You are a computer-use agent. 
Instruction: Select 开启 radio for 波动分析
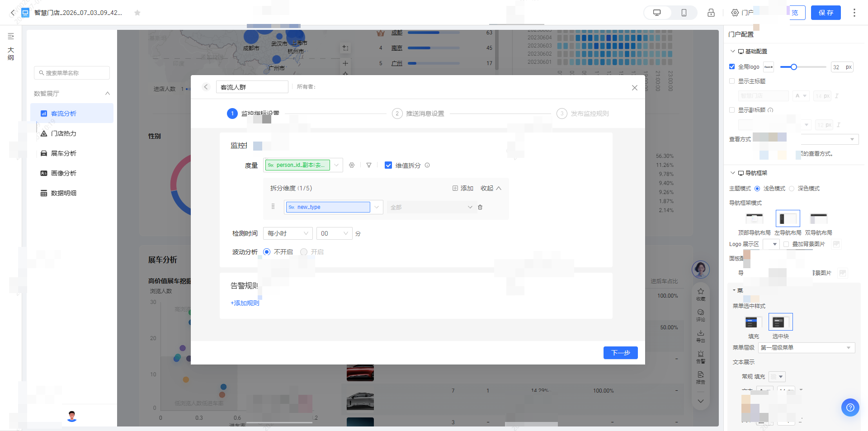(x=304, y=252)
